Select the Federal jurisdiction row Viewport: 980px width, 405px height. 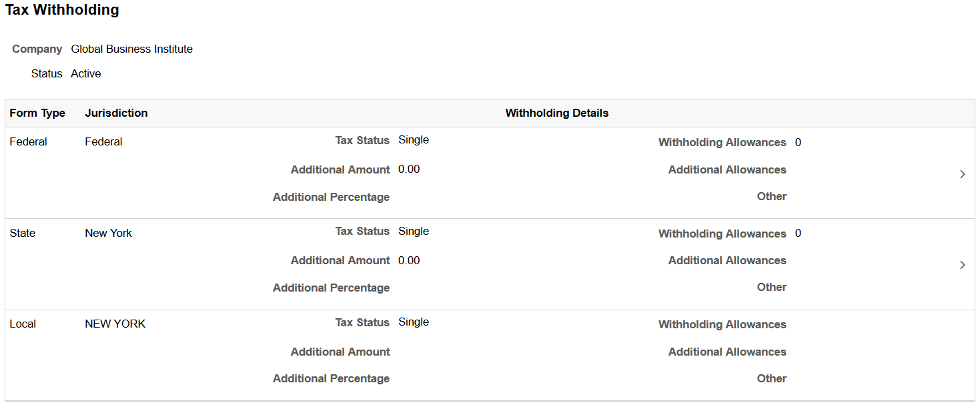(103, 141)
